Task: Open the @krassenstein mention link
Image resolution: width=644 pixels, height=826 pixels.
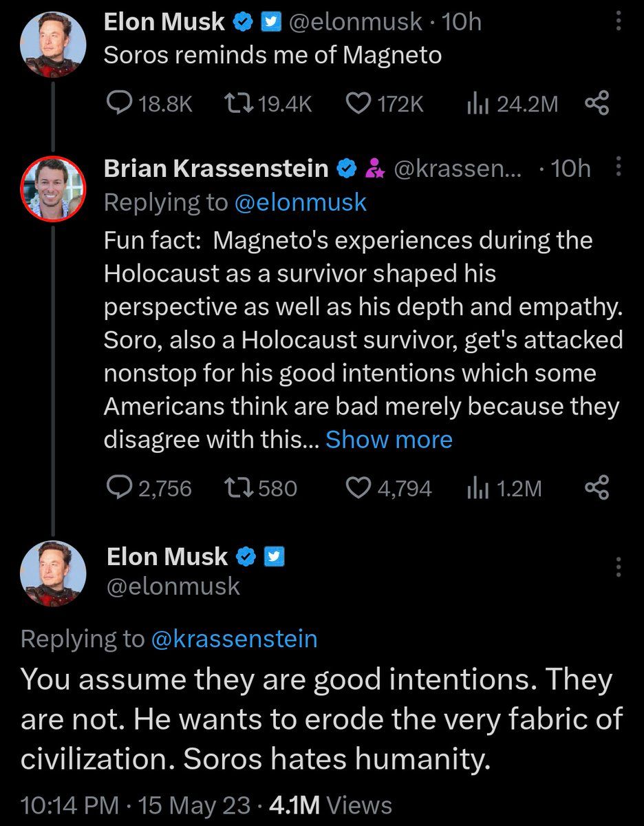Action: click(234, 639)
